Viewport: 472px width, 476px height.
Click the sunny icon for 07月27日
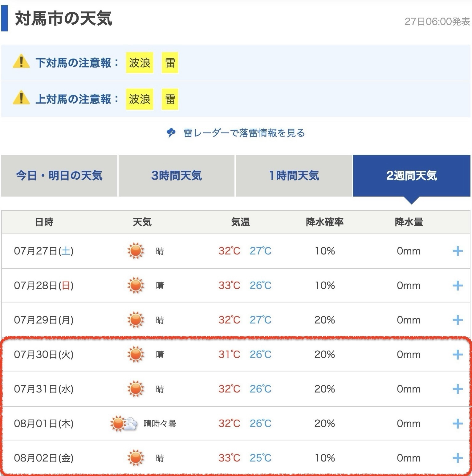136,251
